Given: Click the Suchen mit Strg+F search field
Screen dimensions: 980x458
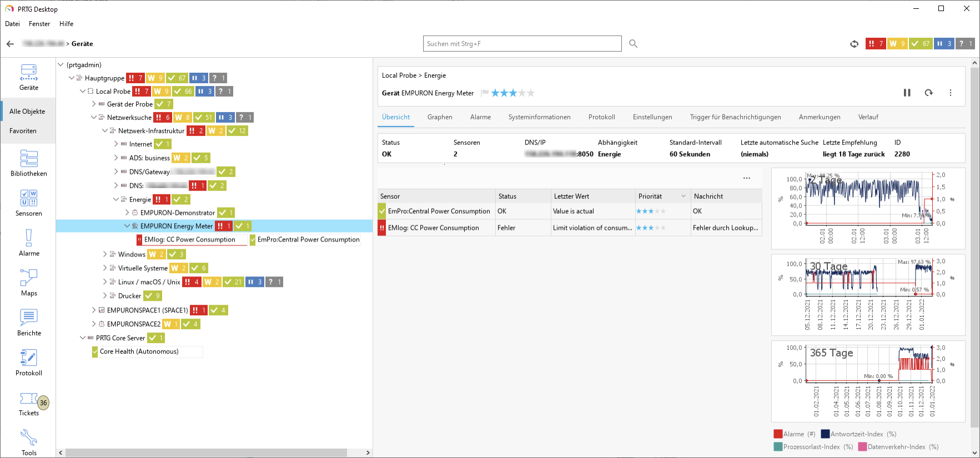Looking at the screenshot, I should 522,44.
